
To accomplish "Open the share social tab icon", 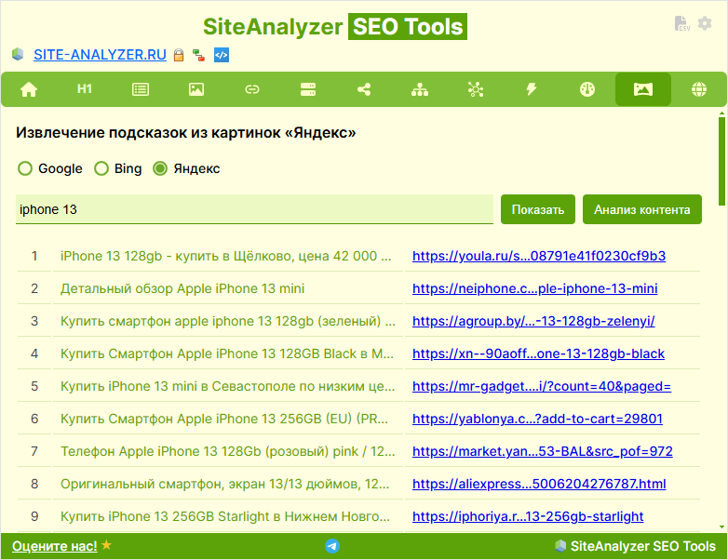I will [x=364, y=89].
